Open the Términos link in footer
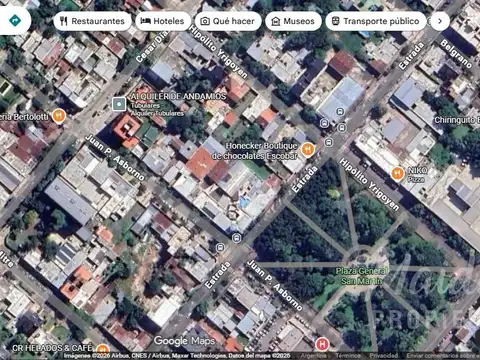Viewport: 480px width, 360px height. click(348, 356)
